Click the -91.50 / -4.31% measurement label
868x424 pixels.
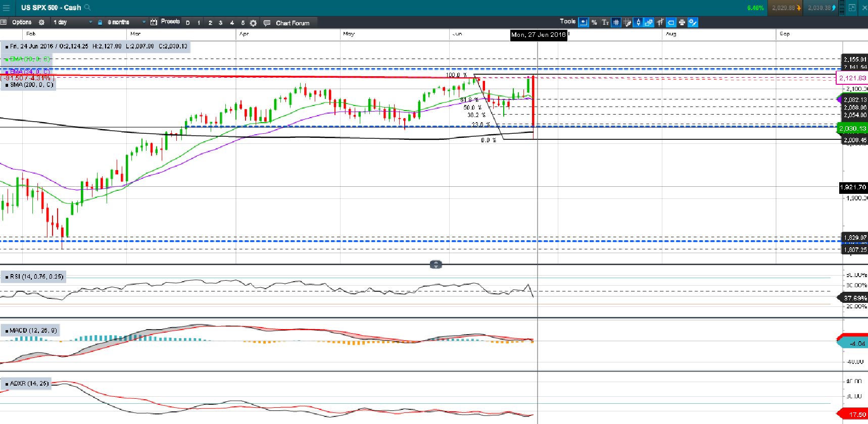[x=28, y=78]
